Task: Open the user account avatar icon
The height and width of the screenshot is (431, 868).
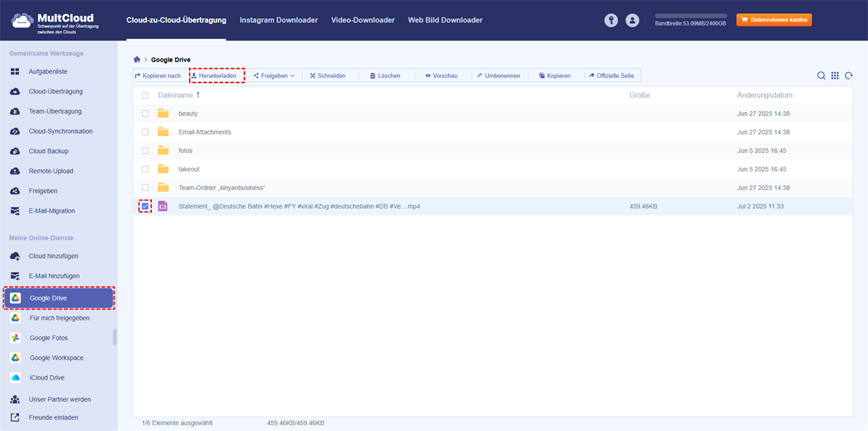Action: [633, 20]
